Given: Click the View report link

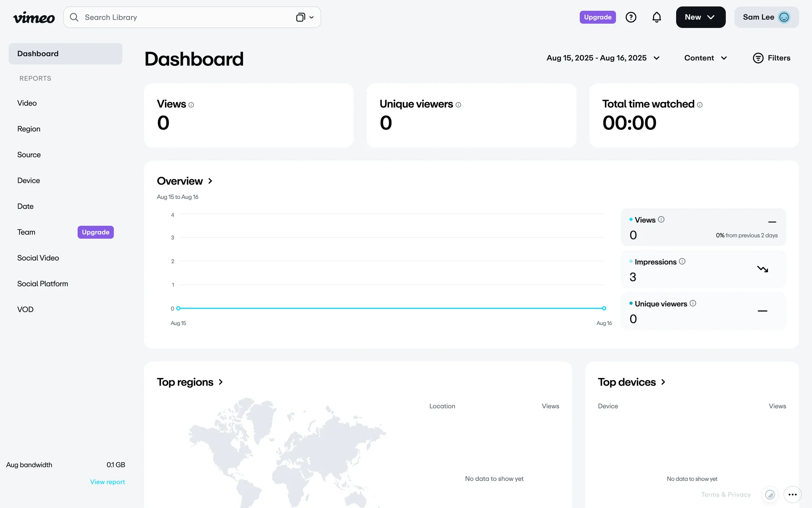Looking at the screenshot, I should pyautogui.click(x=107, y=482).
